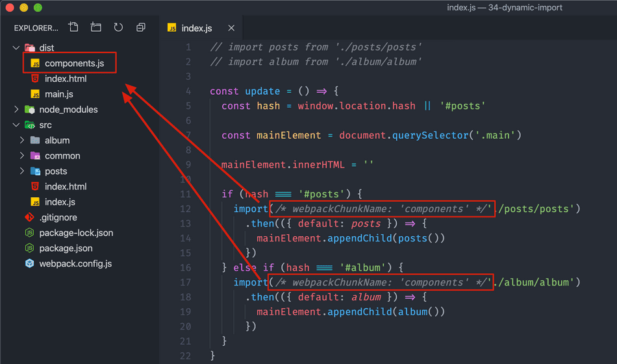Click the New File icon in Explorer
Screen dimensions: 617x364
point(73,28)
